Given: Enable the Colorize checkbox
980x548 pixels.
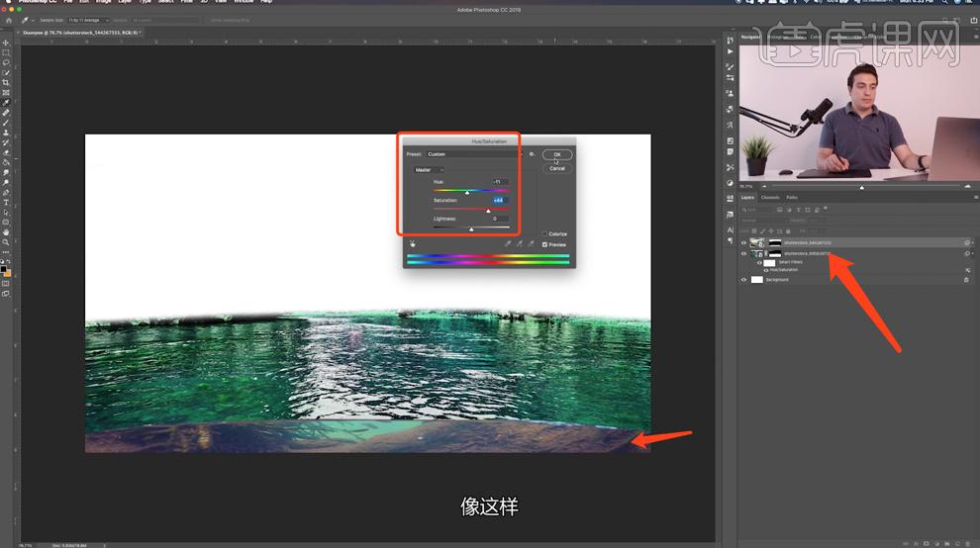Looking at the screenshot, I should pos(545,233).
